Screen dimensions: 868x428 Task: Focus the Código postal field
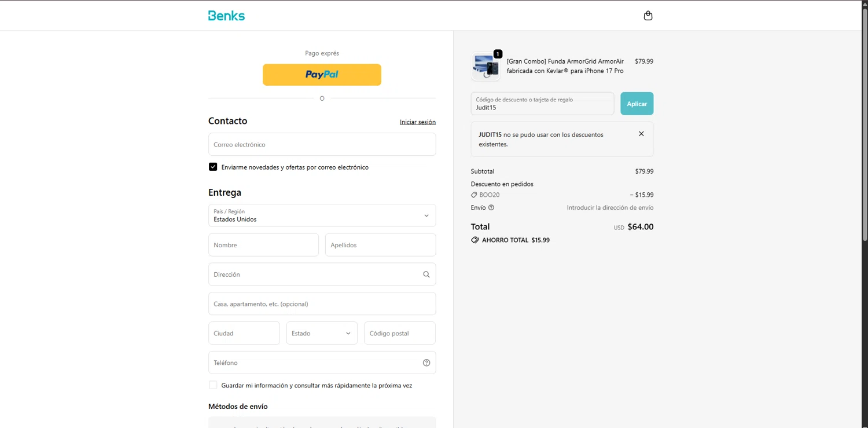pos(400,333)
